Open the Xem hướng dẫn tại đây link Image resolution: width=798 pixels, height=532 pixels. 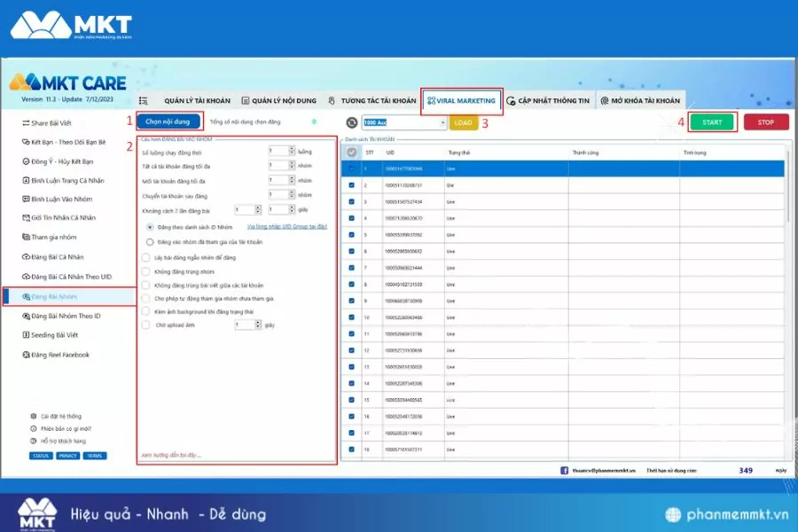(171, 455)
